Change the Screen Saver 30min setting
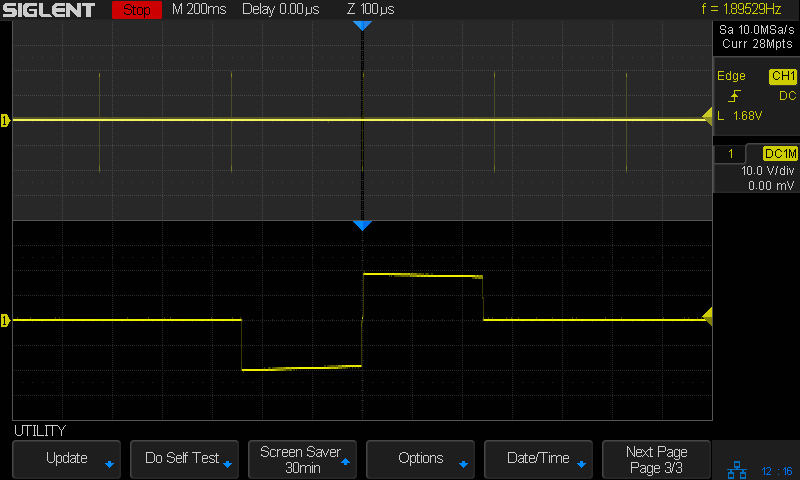800x480 pixels. 302,459
